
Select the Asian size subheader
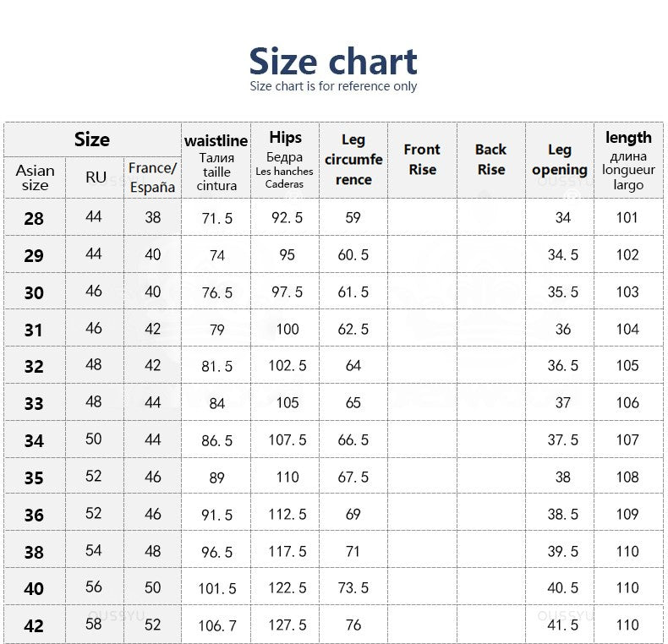pos(35,177)
